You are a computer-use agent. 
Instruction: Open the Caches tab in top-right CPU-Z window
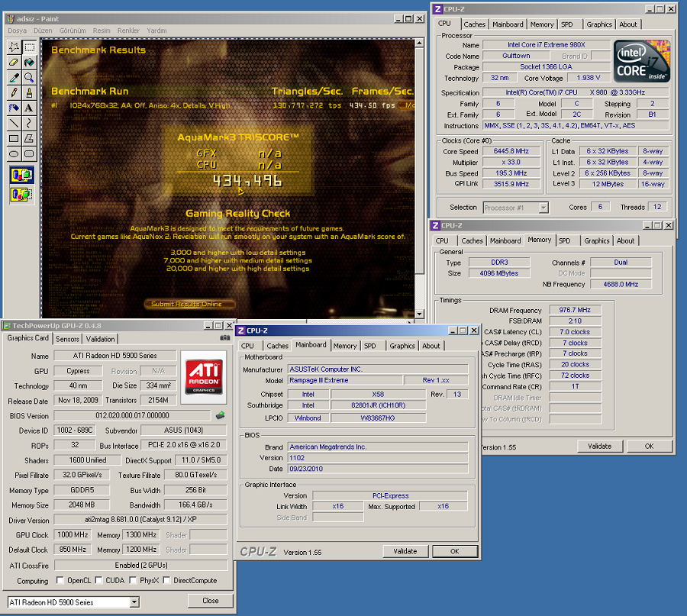[475, 24]
